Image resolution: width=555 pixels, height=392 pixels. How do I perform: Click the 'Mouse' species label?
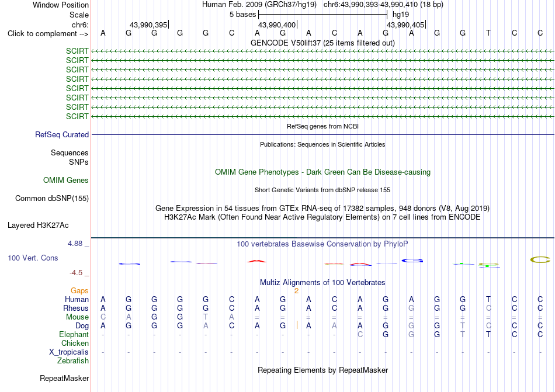pos(77,317)
